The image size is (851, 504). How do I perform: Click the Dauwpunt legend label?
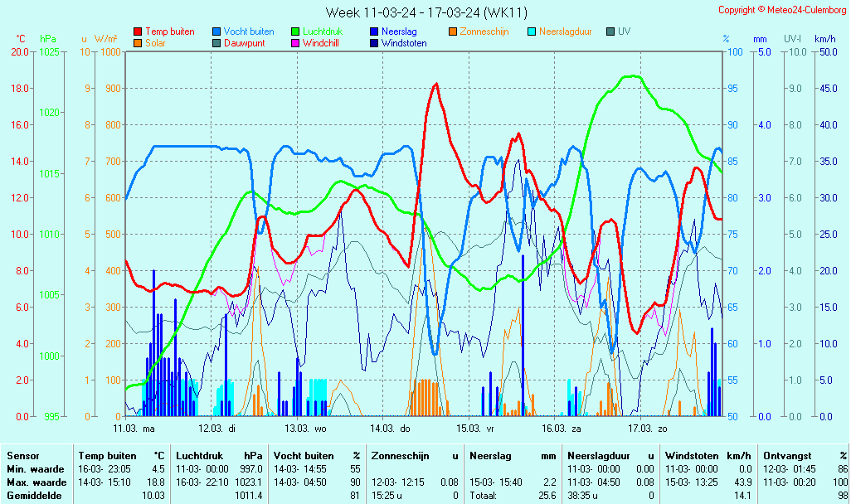point(244,43)
